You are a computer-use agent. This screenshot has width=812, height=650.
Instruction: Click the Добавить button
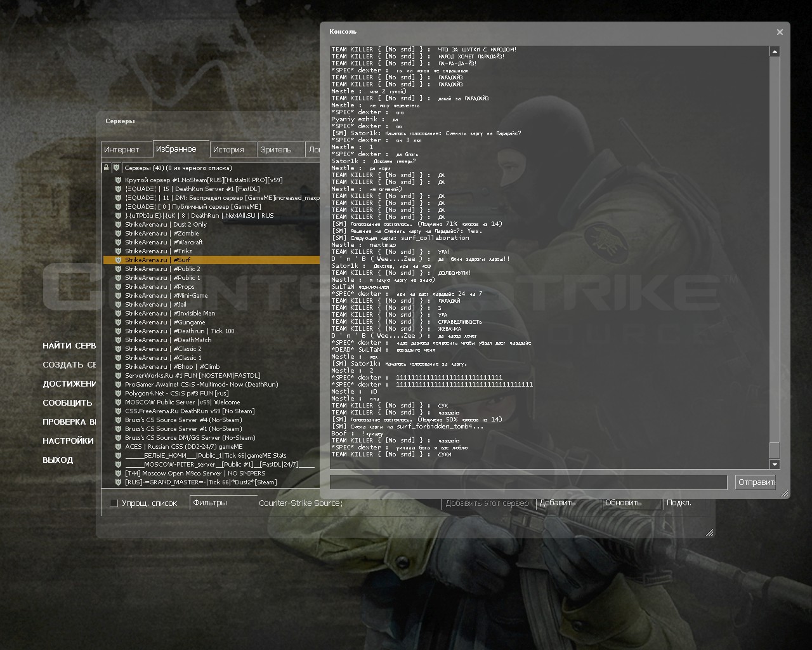[568, 503]
